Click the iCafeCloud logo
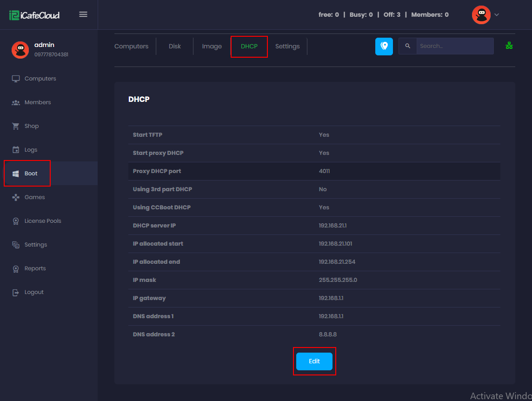This screenshot has width=532, height=401. [x=34, y=15]
